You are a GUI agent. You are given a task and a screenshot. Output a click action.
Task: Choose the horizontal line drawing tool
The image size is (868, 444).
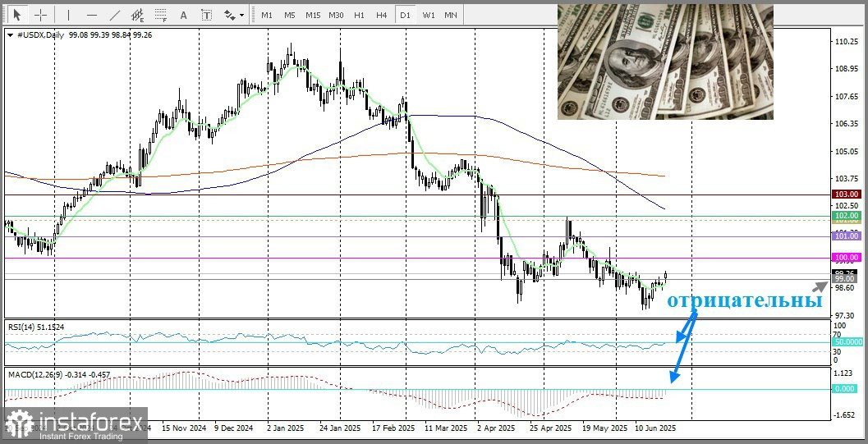click(x=91, y=15)
